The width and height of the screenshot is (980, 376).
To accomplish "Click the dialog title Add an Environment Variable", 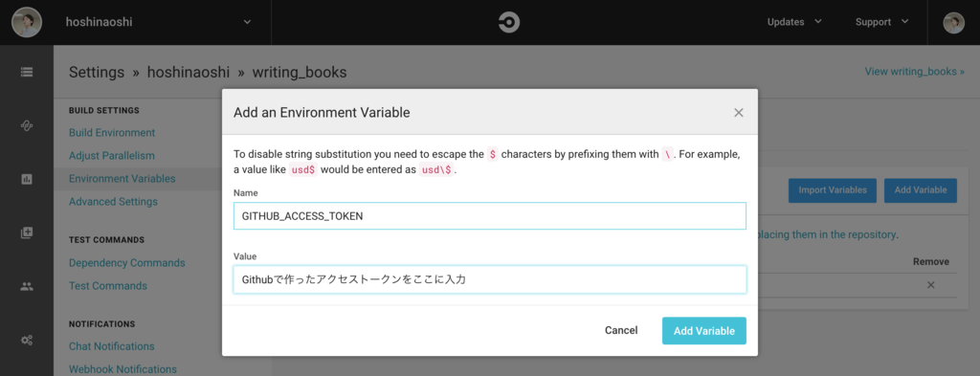I will pyautogui.click(x=322, y=113).
